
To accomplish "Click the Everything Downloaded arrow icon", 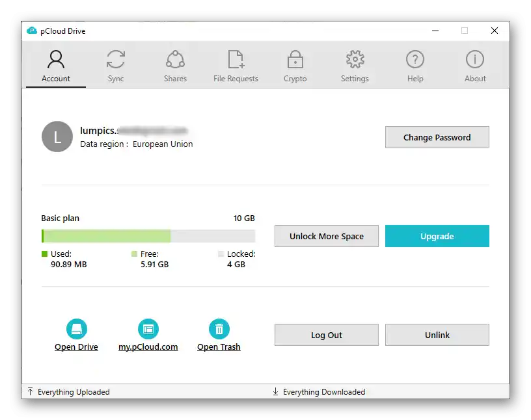I will pyautogui.click(x=275, y=391).
